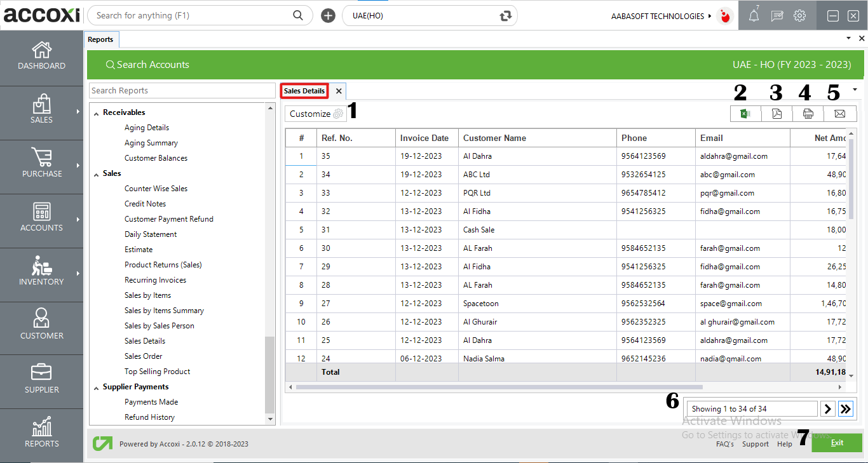Export report to Excel icon
868x463 pixels.
pyautogui.click(x=745, y=114)
